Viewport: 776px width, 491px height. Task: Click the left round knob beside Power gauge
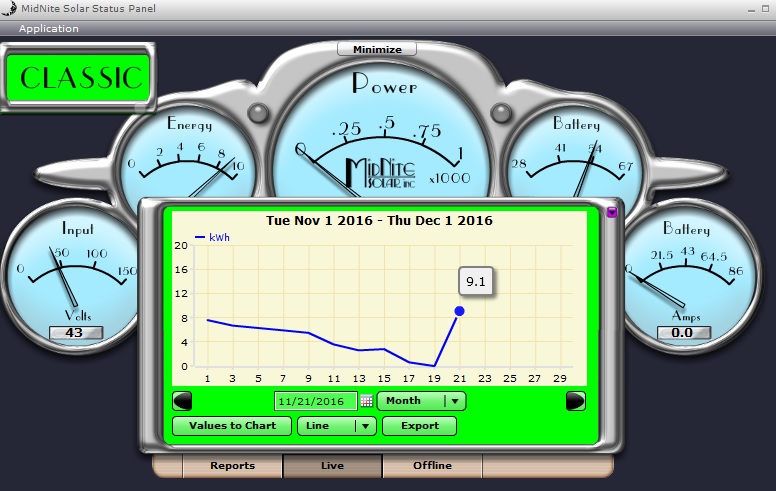(258, 113)
